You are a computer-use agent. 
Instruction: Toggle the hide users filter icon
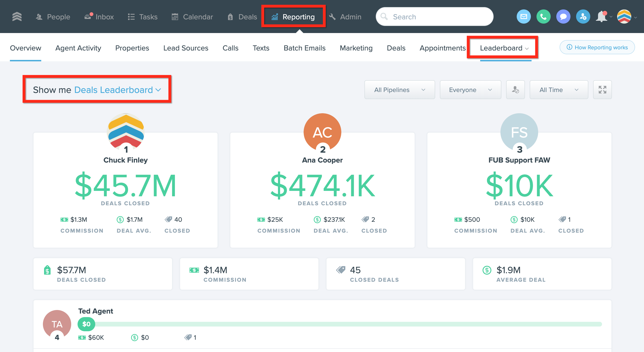515,90
